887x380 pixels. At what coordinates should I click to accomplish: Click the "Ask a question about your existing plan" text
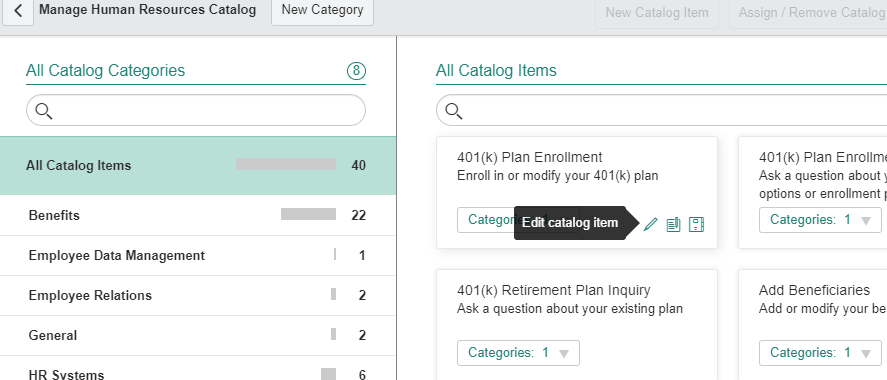tap(570, 309)
